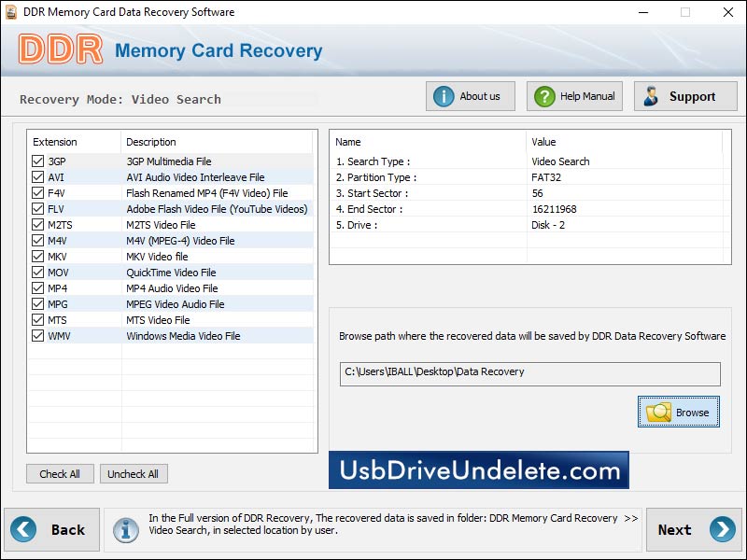Click the info icon in status bar
Viewport: 747px width, 560px height.
126,529
